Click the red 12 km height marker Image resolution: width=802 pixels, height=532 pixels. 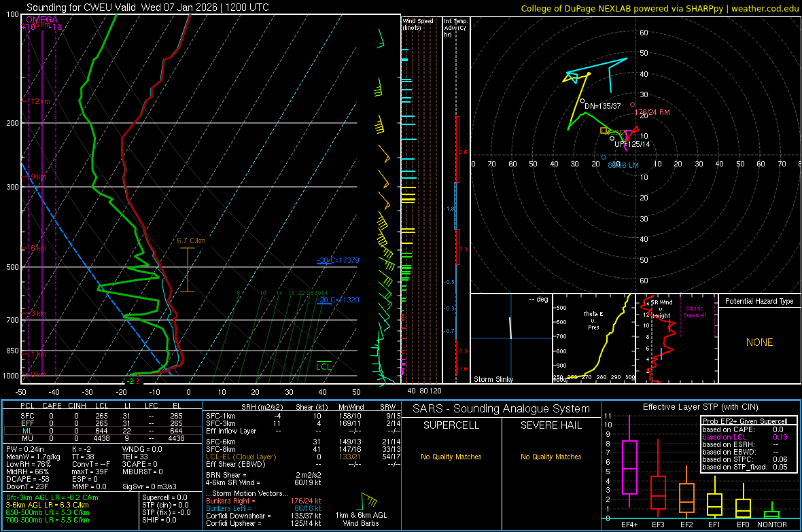click(x=40, y=101)
